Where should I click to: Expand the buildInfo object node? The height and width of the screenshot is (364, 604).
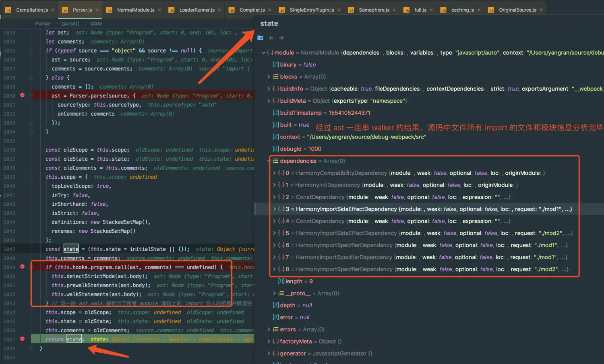(269, 89)
